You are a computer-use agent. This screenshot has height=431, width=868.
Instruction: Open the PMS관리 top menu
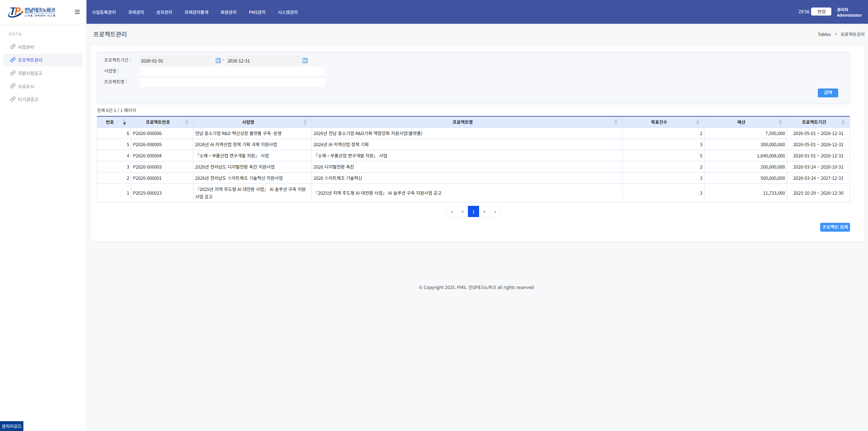coord(257,12)
